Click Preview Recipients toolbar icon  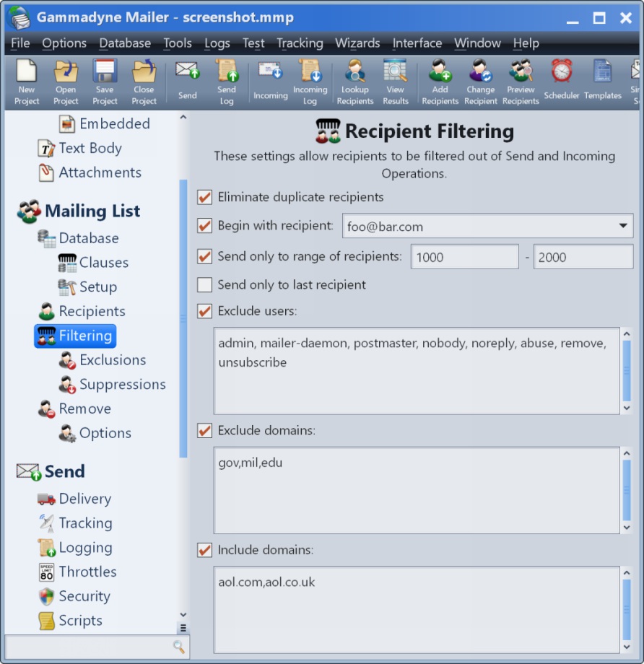pos(521,82)
